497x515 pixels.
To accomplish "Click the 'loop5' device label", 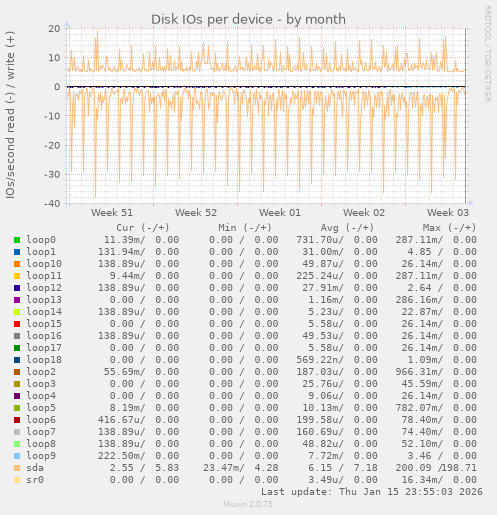I will coord(41,408).
